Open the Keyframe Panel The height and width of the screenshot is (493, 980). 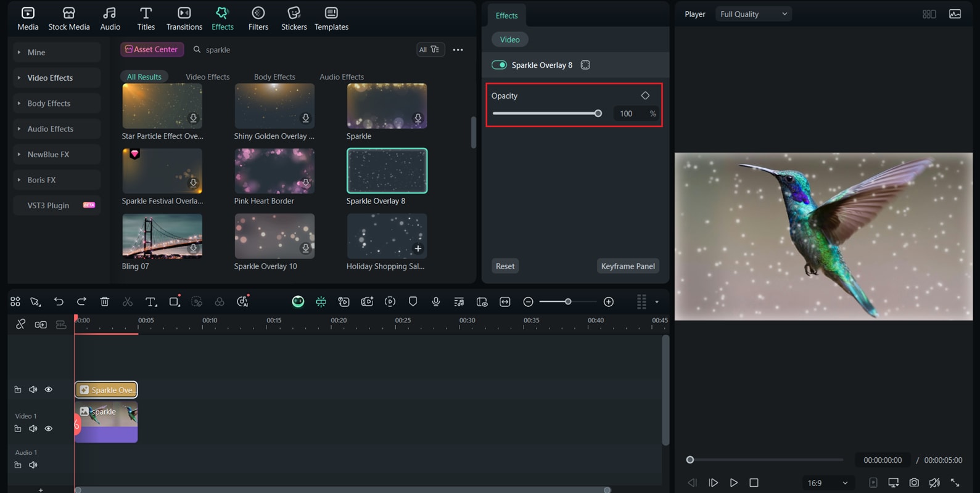pyautogui.click(x=628, y=266)
